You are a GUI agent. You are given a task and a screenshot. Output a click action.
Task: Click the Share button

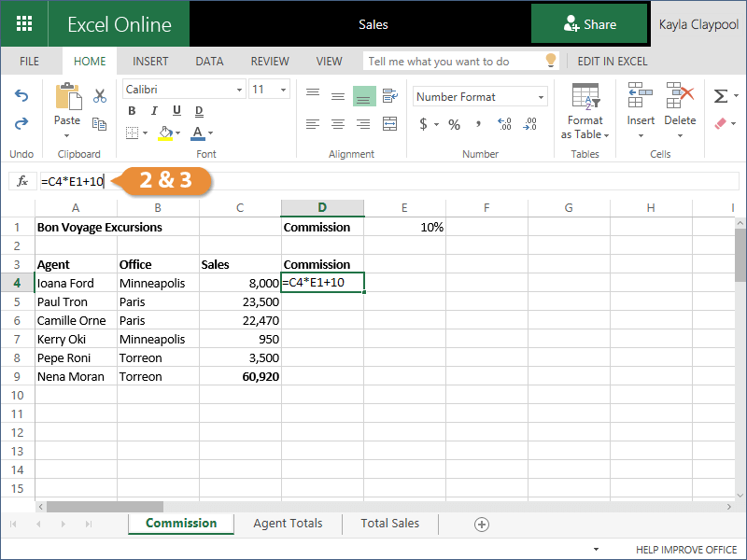click(589, 24)
